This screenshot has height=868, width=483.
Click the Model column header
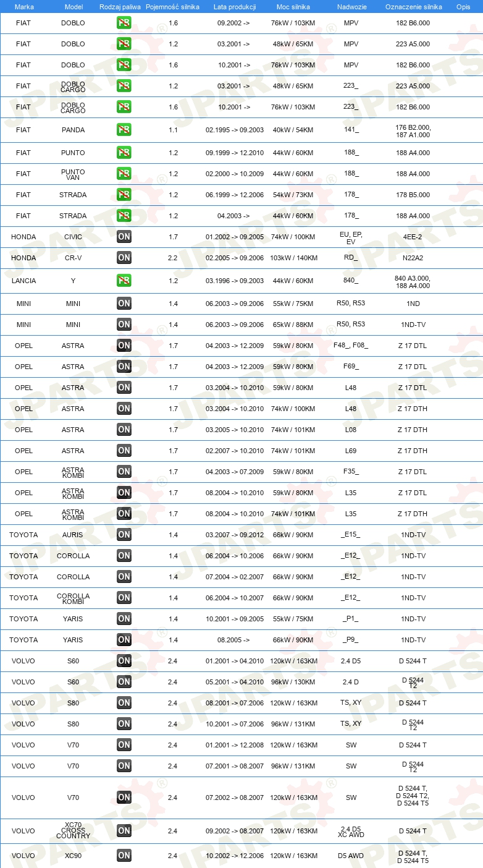tap(73, 6)
